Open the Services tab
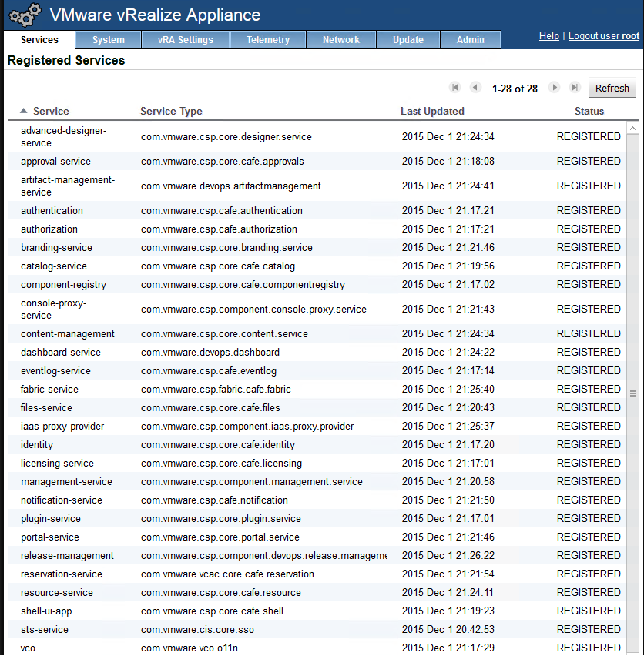 39,40
